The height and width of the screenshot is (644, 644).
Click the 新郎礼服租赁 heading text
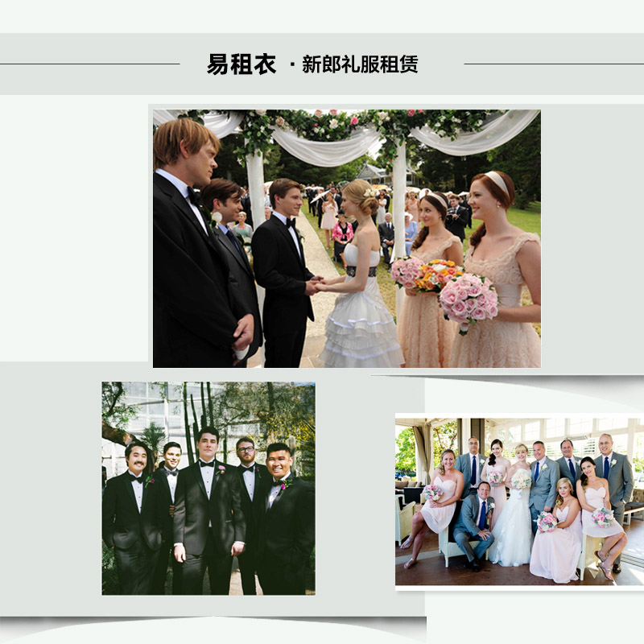360,64
